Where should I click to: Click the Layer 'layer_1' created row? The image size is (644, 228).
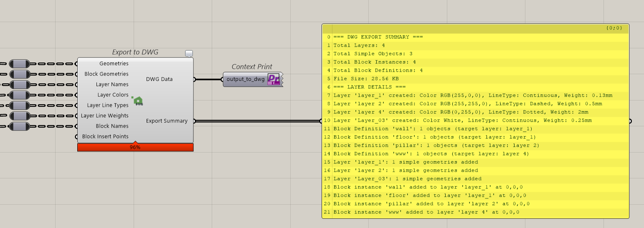tap(476, 95)
